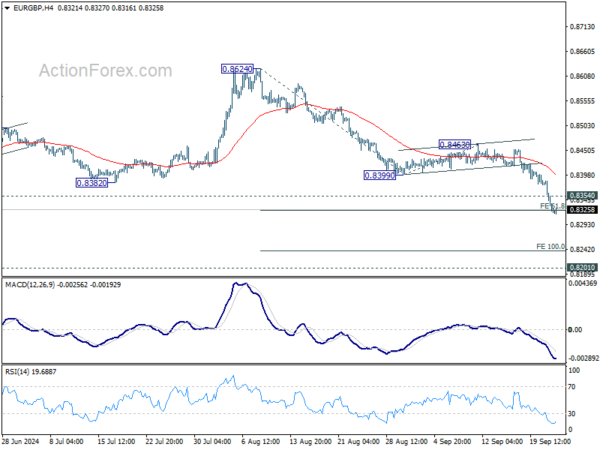Open the EURGBP,H4 chart menu arrow
The height and width of the screenshot is (450, 600).
coord(7,8)
